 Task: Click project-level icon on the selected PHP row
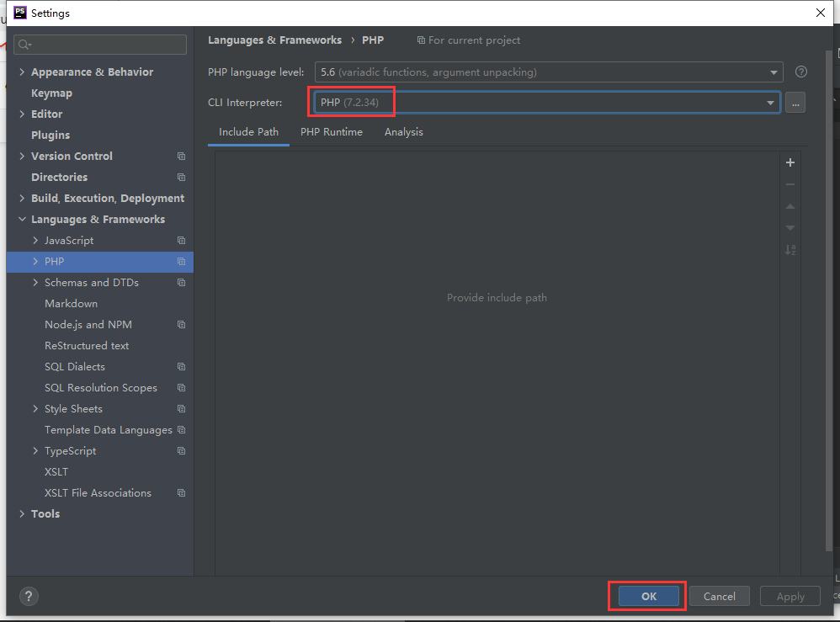(182, 262)
